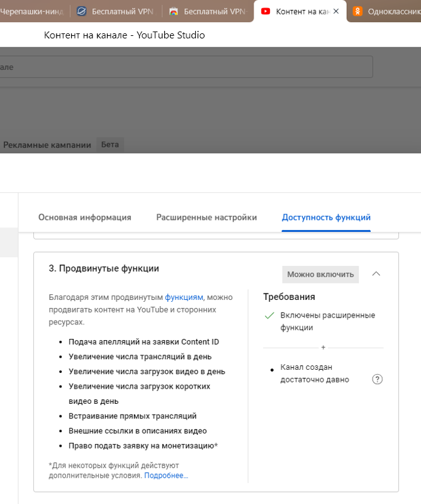Click Внешние ссылки в описаниях видео

138,431
